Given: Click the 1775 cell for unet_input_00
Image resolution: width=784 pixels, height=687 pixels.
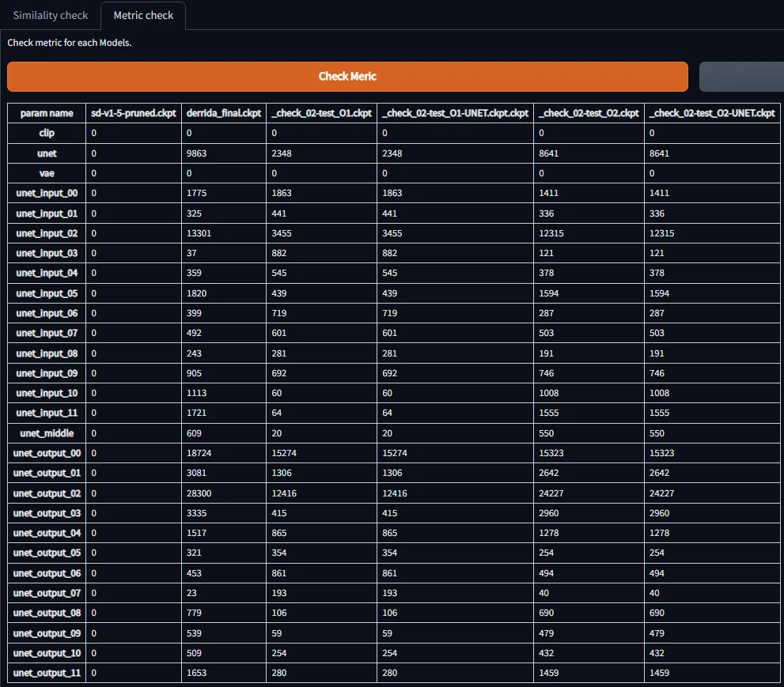Looking at the screenshot, I should click(x=224, y=193).
